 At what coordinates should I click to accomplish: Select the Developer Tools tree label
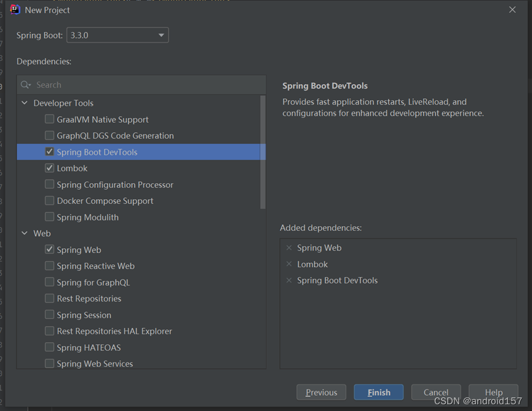pyautogui.click(x=63, y=103)
